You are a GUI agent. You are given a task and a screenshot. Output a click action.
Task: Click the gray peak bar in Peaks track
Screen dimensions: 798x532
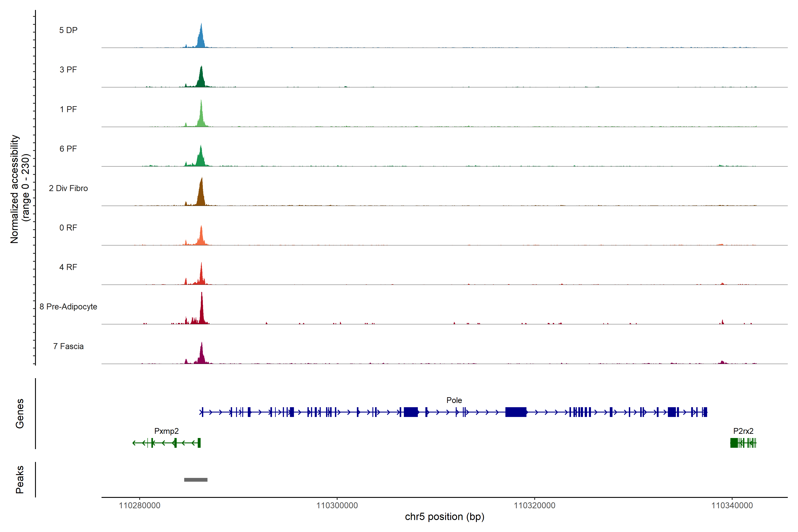[196, 480]
